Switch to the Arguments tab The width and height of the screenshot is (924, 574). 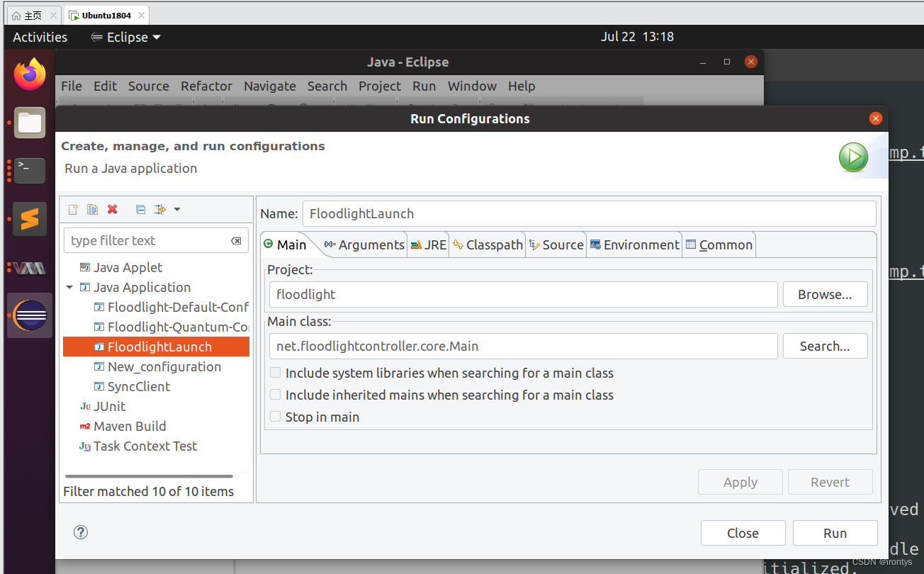point(364,244)
